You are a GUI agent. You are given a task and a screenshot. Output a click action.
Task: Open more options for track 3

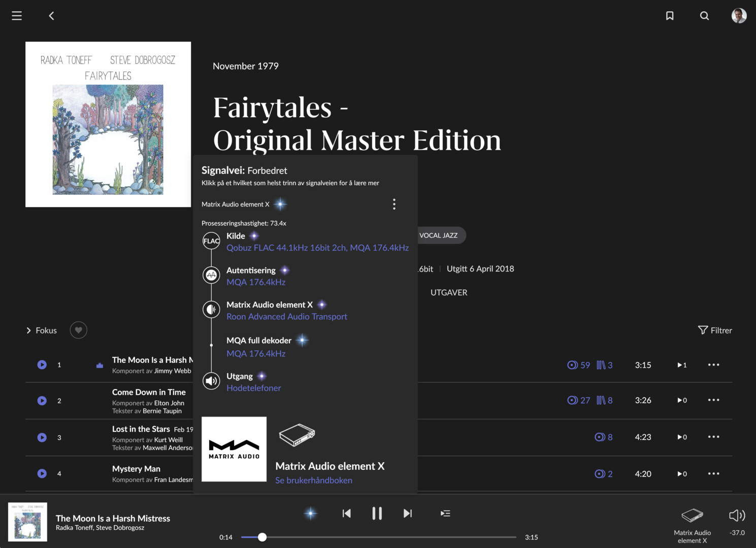click(713, 437)
